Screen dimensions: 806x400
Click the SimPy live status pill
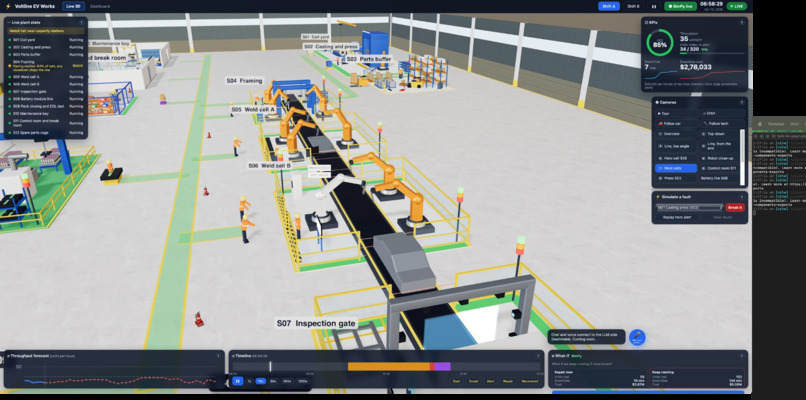point(681,6)
